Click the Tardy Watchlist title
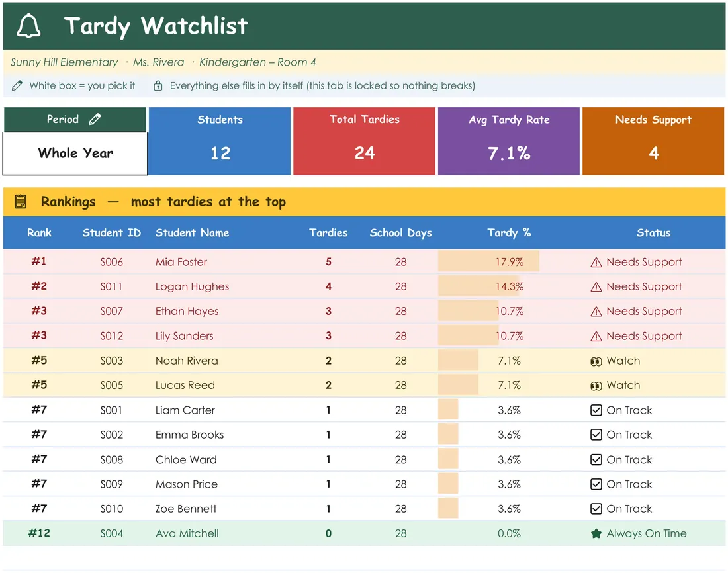The width and height of the screenshot is (728, 573). point(156,26)
